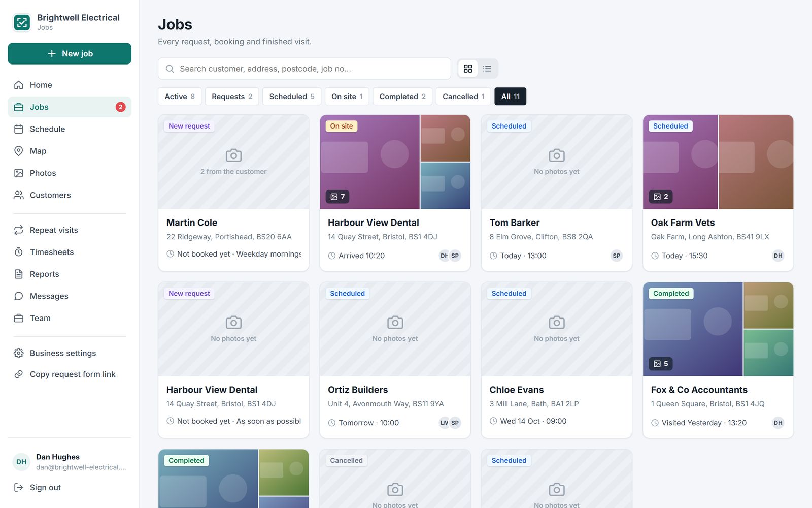This screenshot has width=812, height=508.
Task: Click 'Today · 15:30' on Oak Farm Vets
Action: [x=685, y=256]
